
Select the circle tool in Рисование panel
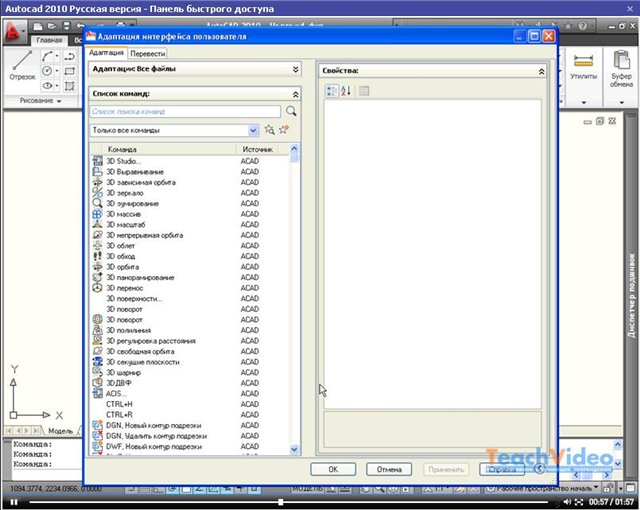47,71
